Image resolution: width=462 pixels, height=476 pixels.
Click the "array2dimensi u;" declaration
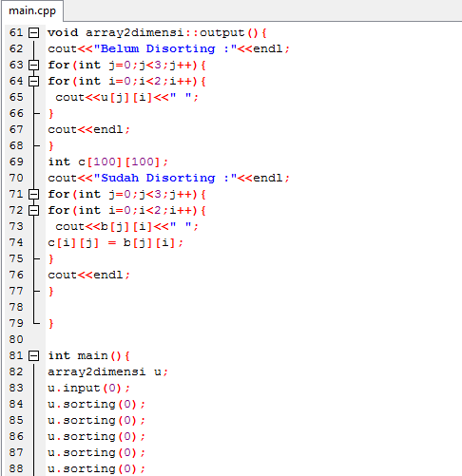tap(107, 371)
